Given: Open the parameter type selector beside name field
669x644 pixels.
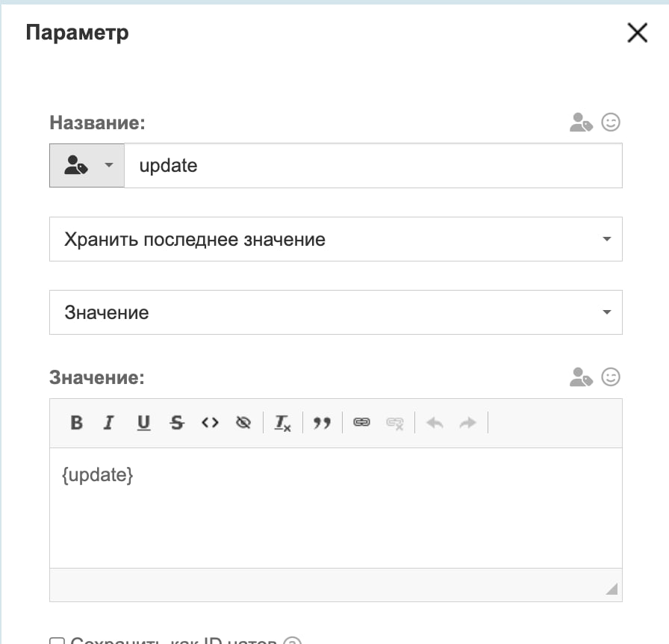Looking at the screenshot, I should 87,166.
